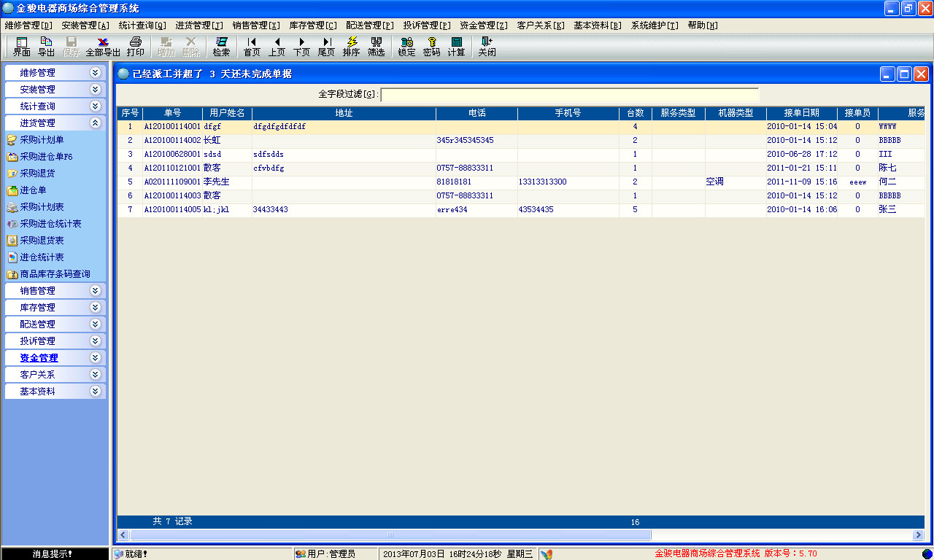Open the 客户关系[K] menu
This screenshot has width=934, height=560.
[541, 26]
